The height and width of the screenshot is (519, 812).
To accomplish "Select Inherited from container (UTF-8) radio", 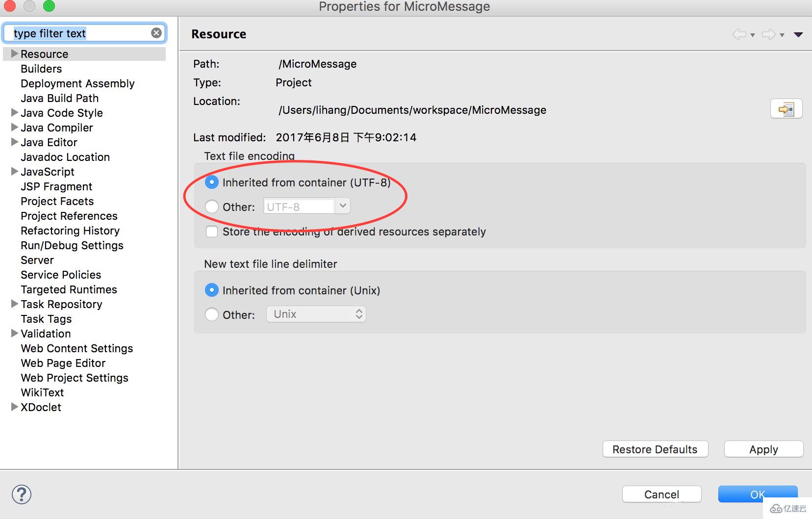I will 211,182.
